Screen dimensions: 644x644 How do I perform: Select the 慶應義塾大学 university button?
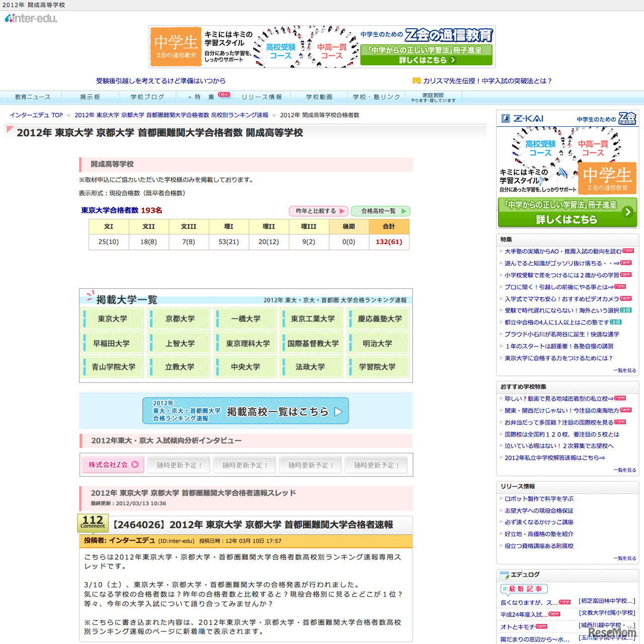click(x=378, y=319)
